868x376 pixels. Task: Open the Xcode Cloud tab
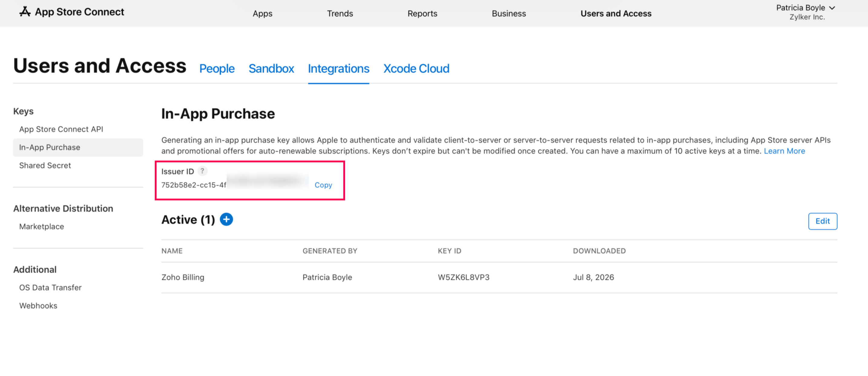click(416, 69)
